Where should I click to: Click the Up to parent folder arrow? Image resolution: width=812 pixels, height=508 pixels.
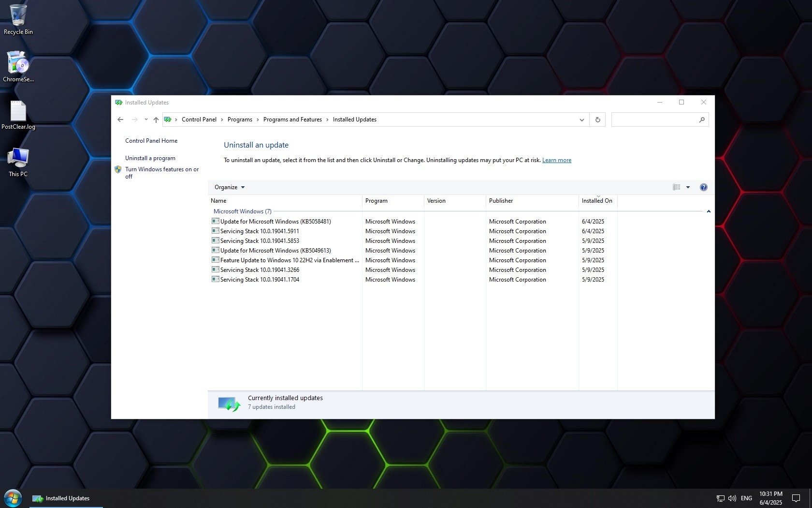pyautogui.click(x=156, y=120)
